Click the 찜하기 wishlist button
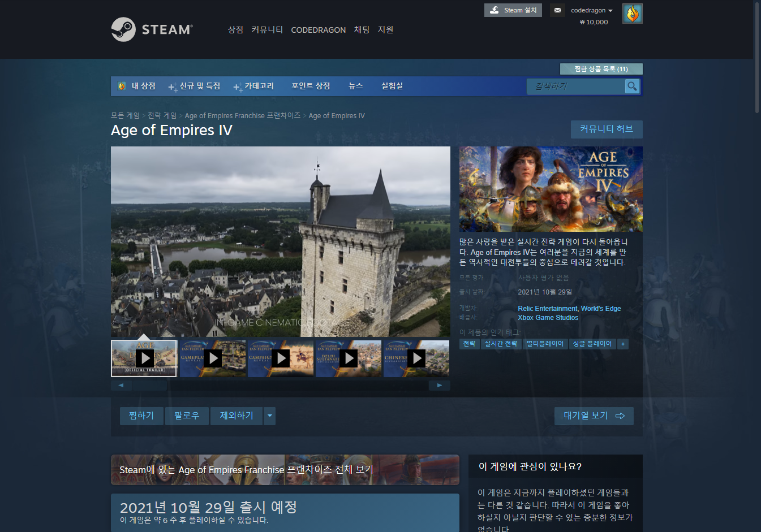 141,416
